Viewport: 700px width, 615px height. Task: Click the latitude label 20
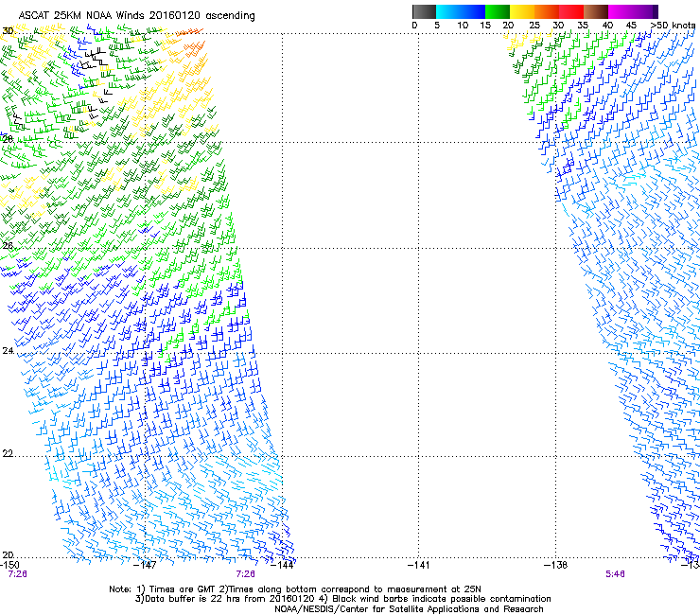pos(8,555)
